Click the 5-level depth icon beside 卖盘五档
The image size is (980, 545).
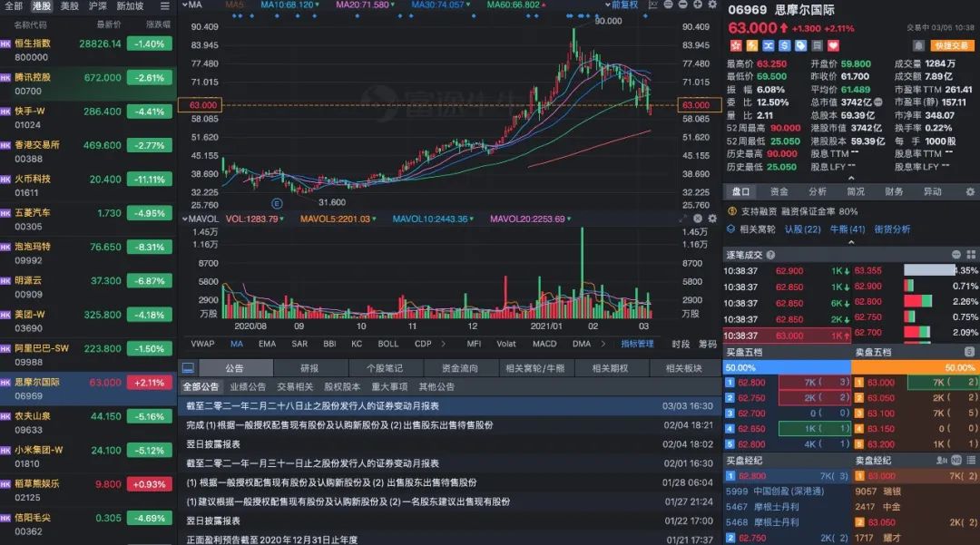click(969, 352)
